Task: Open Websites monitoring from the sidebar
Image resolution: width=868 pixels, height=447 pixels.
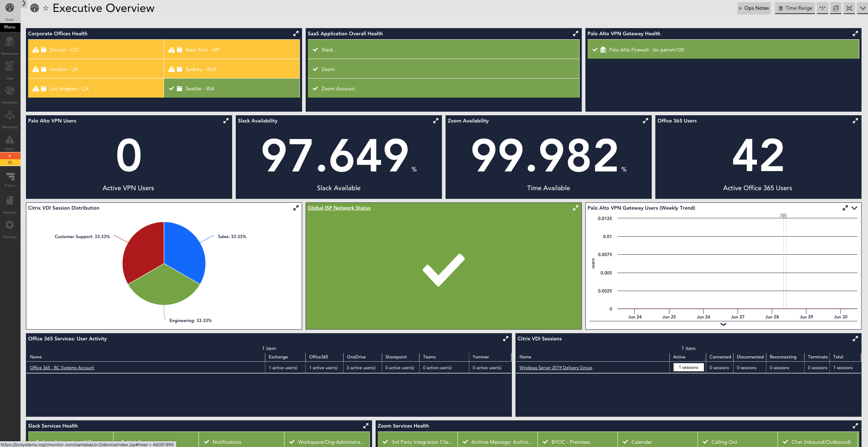Action: [10, 94]
